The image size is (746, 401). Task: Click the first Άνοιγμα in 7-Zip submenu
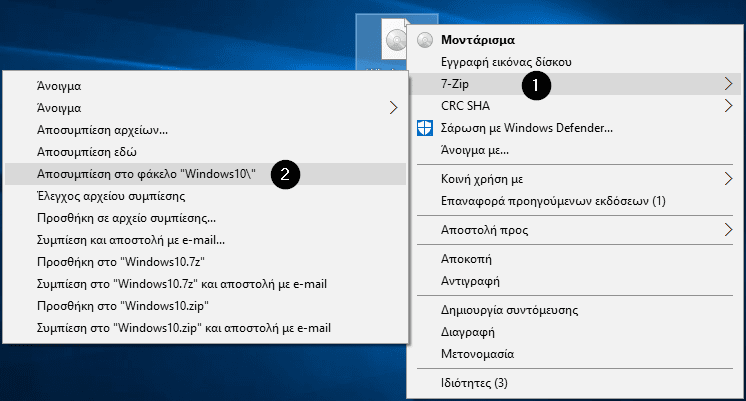pos(206,86)
